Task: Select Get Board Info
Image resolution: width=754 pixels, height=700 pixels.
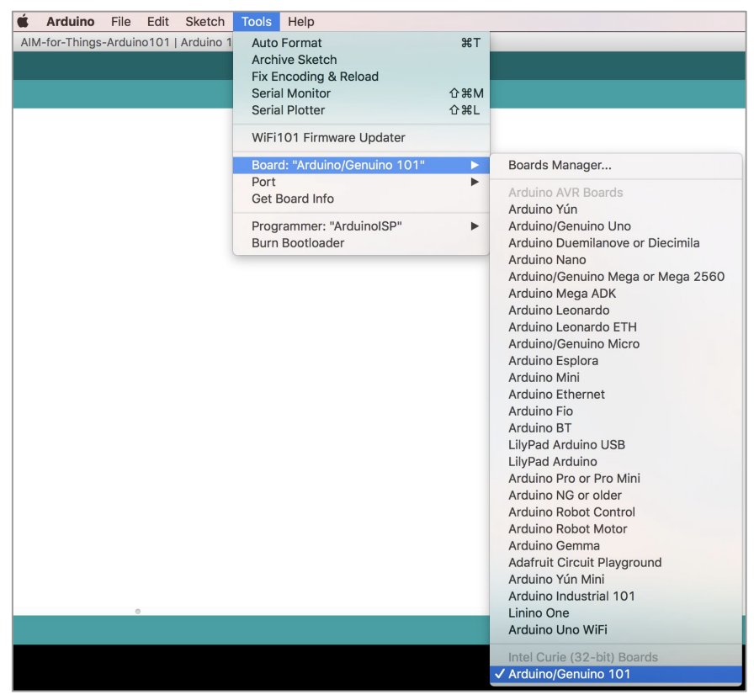Action: click(x=361, y=199)
